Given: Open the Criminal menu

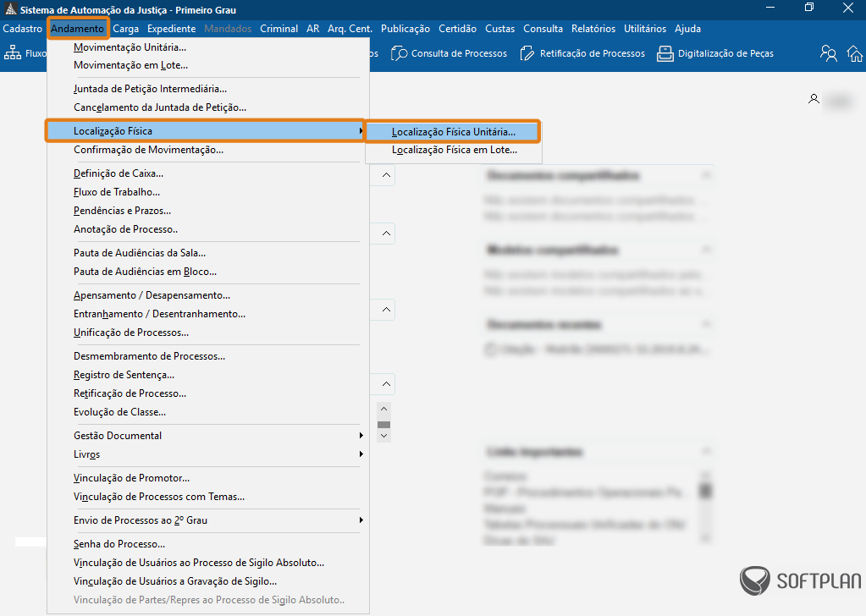Looking at the screenshot, I should pyautogui.click(x=279, y=29).
